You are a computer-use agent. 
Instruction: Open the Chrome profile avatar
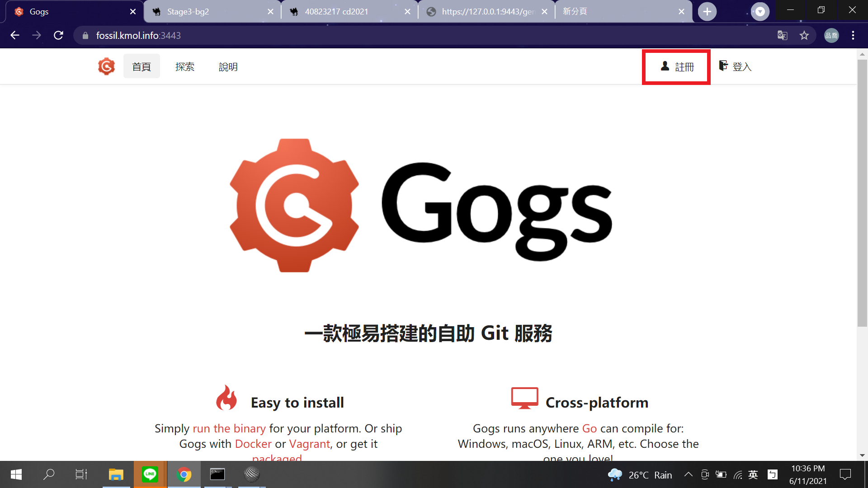pyautogui.click(x=831, y=35)
